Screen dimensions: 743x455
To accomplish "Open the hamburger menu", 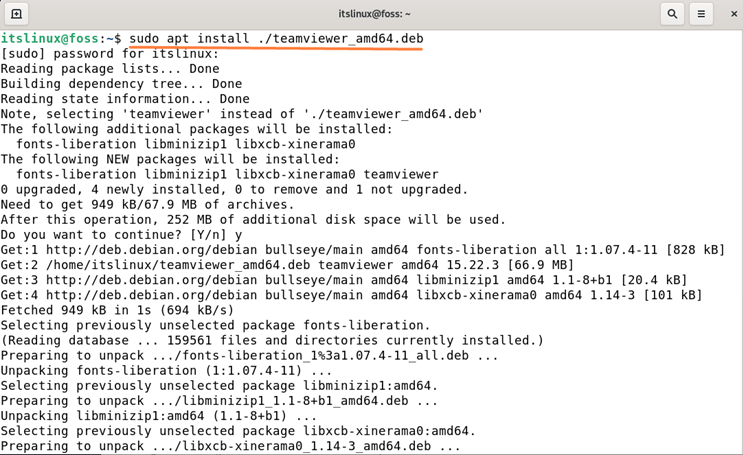I will point(701,14).
